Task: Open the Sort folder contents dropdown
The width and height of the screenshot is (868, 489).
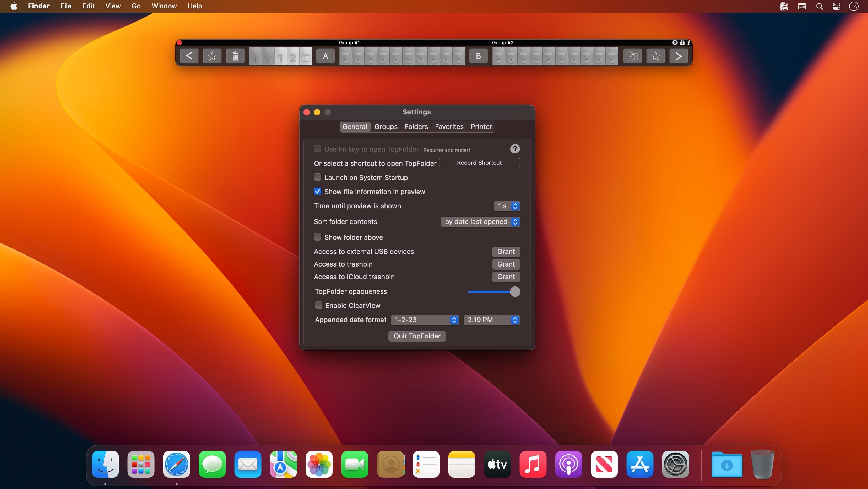Action: (480, 222)
